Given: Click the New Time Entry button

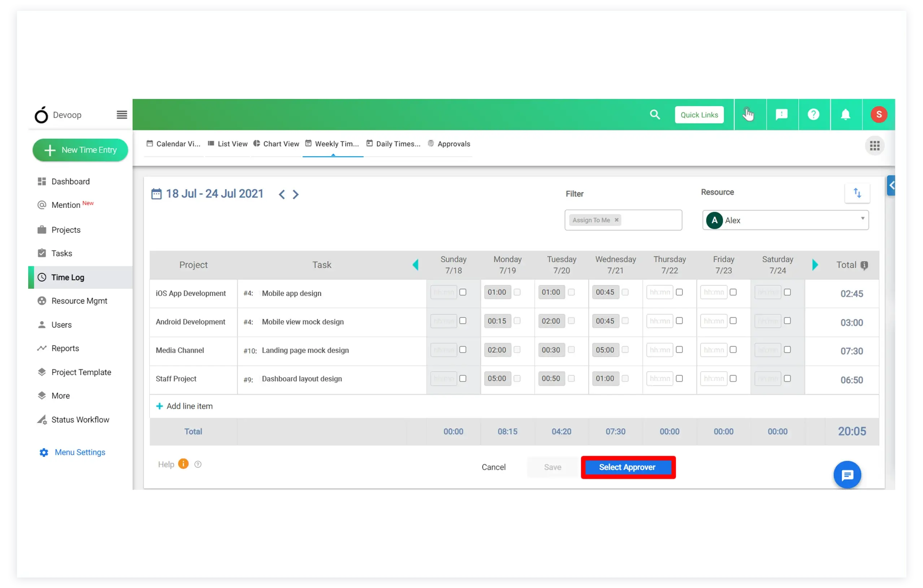Looking at the screenshot, I should tap(80, 149).
